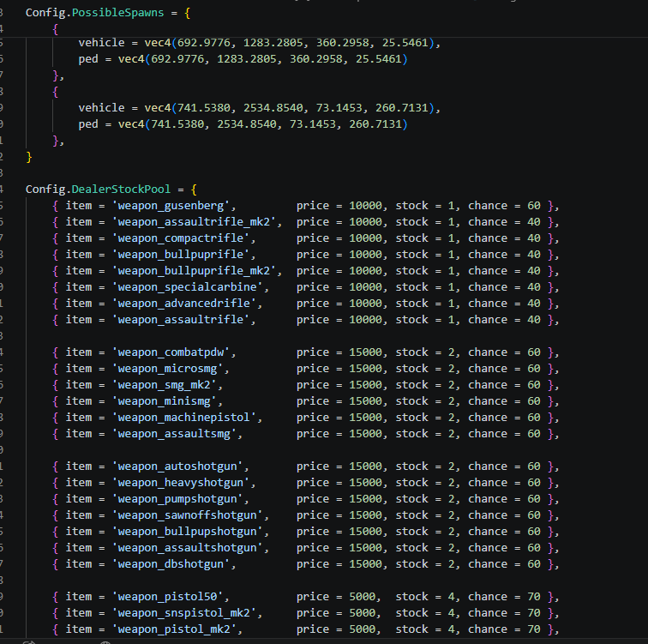Click the 'price' key on weapon_advancedrifle row
The height and width of the screenshot is (644, 648).
coord(313,304)
